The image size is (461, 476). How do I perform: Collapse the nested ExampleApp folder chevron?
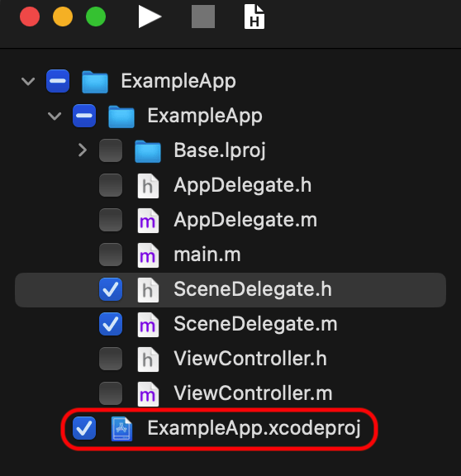pos(55,116)
